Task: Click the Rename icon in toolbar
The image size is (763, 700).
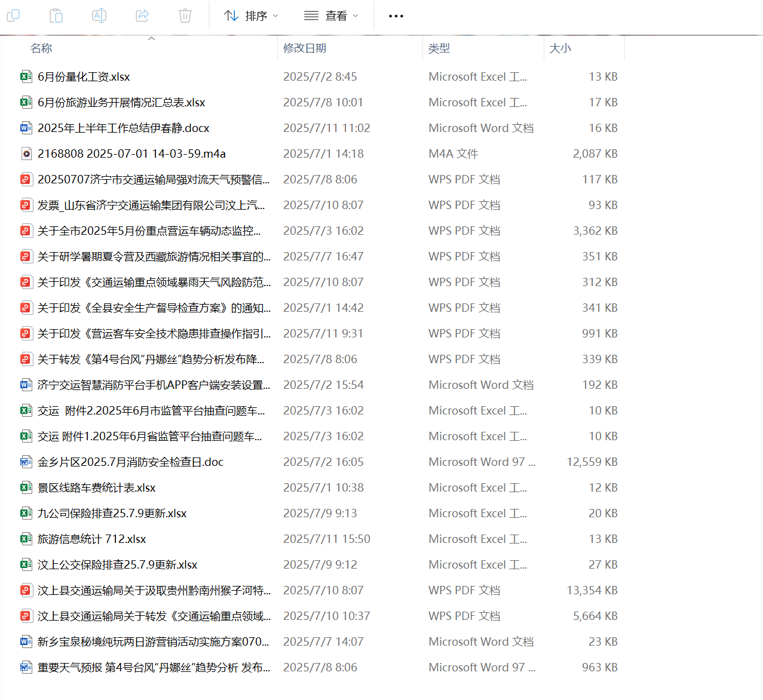Action: click(x=99, y=16)
